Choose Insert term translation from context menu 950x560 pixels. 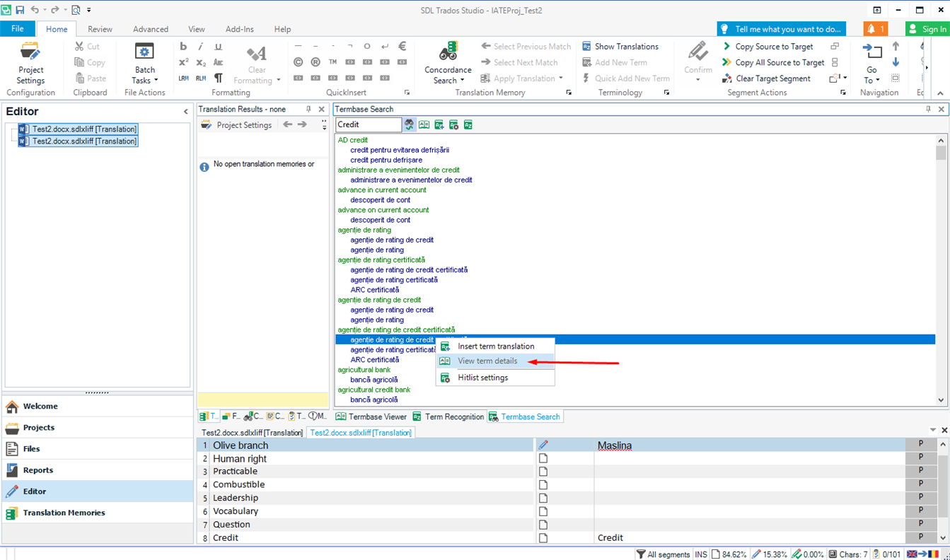click(x=496, y=346)
